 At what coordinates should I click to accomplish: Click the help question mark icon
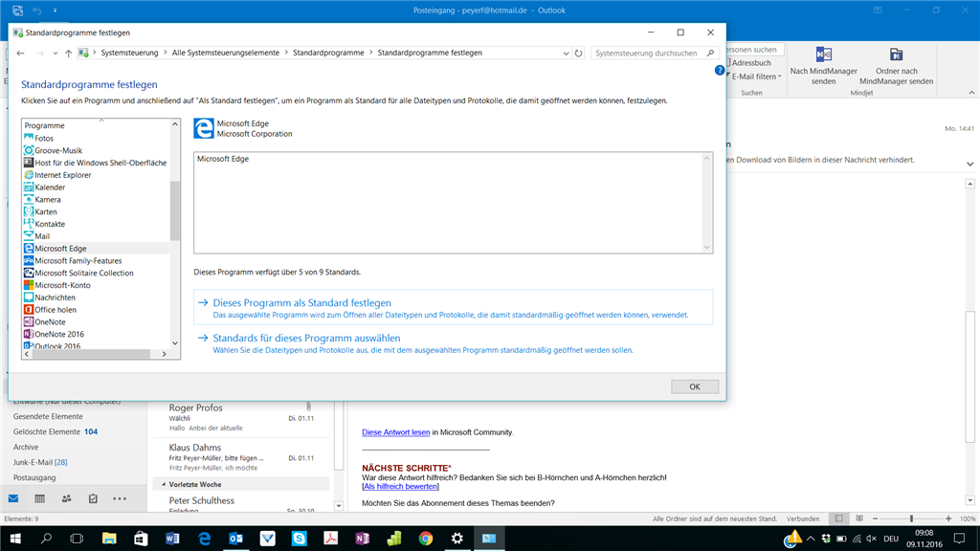(x=720, y=71)
